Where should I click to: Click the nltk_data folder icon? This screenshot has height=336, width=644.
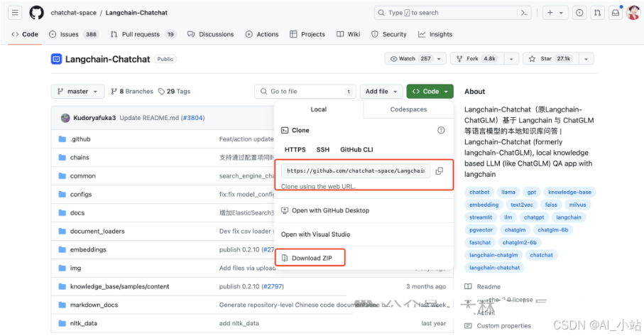point(62,323)
